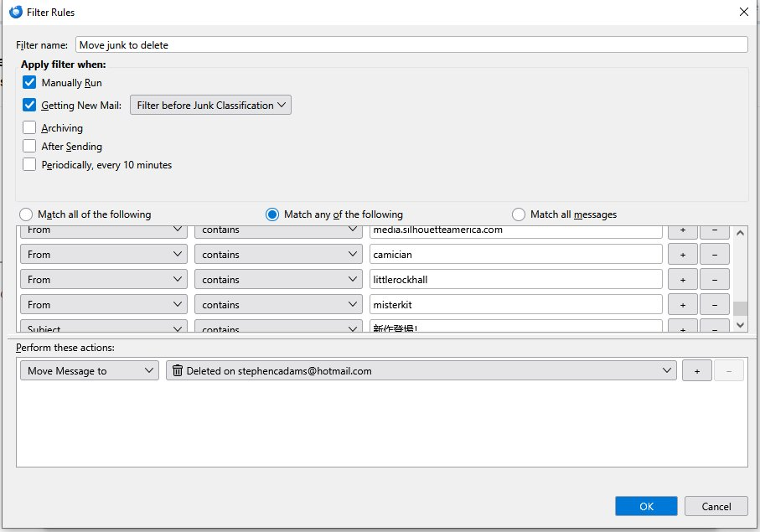This screenshot has width=760, height=532.
Task: Click plus button in camician rule row
Action: (x=682, y=255)
